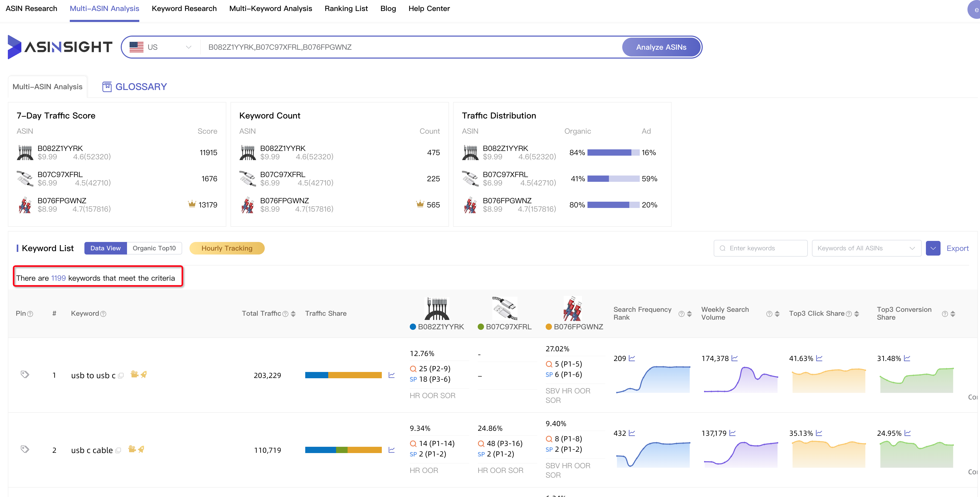Click traffic share bar for usb to usb c
This screenshot has height=497, width=980.
point(343,375)
